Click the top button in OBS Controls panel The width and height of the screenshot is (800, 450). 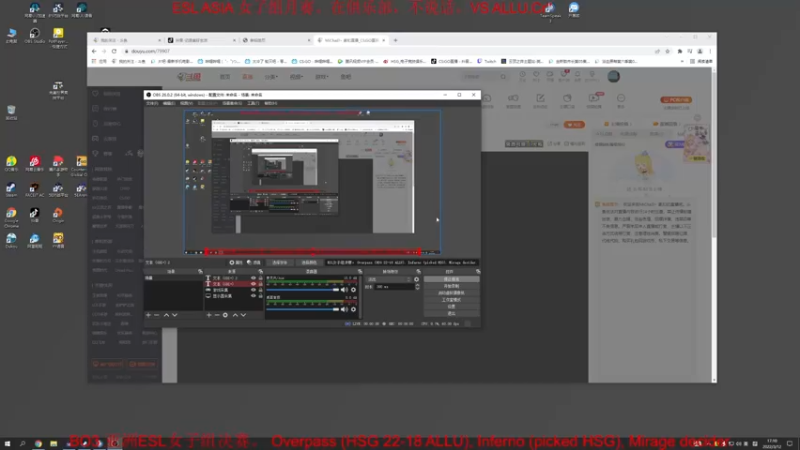452,280
